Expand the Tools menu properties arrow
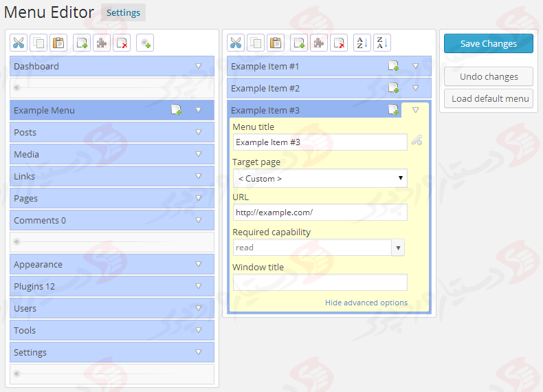The height and width of the screenshot is (392, 543). pyautogui.click(x=199, y=330)
